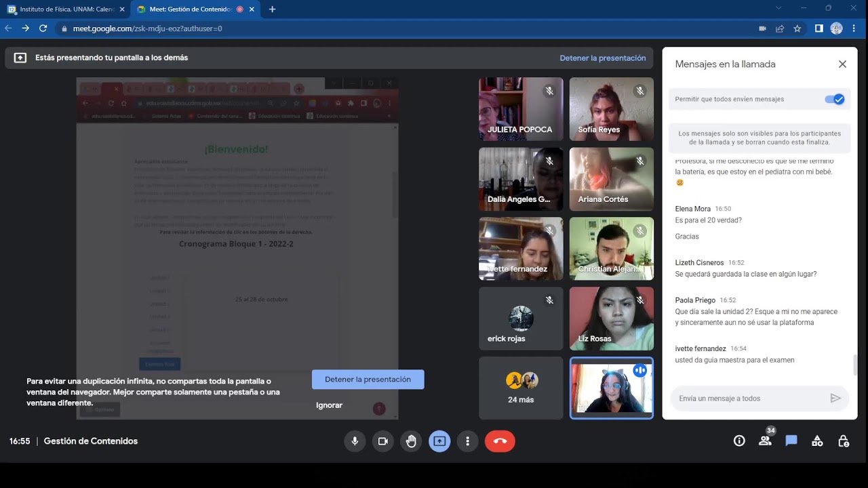Bookmark this page with star icon
Screen dimensions: 868x488
[797, 28]
